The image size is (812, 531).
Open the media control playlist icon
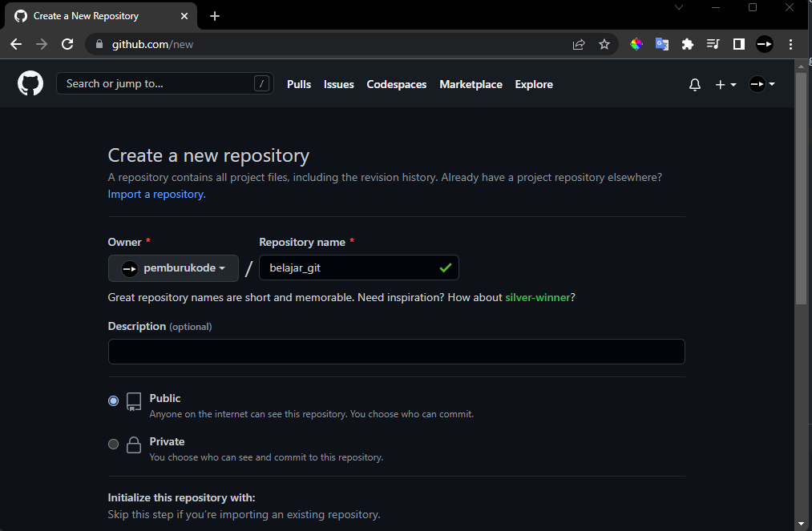tap(713, 44)
